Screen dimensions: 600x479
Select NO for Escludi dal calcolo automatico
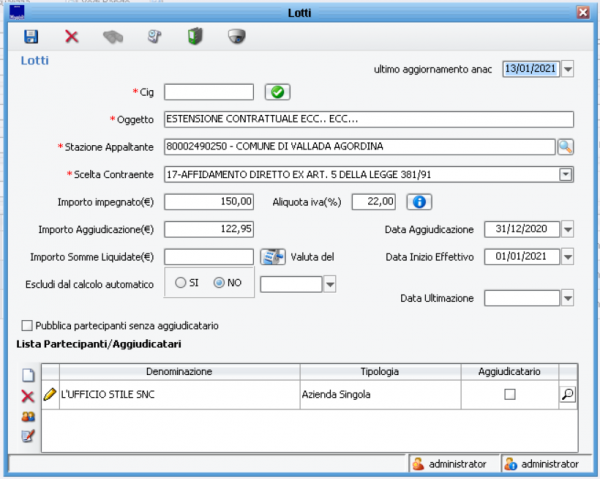point(219,283)
